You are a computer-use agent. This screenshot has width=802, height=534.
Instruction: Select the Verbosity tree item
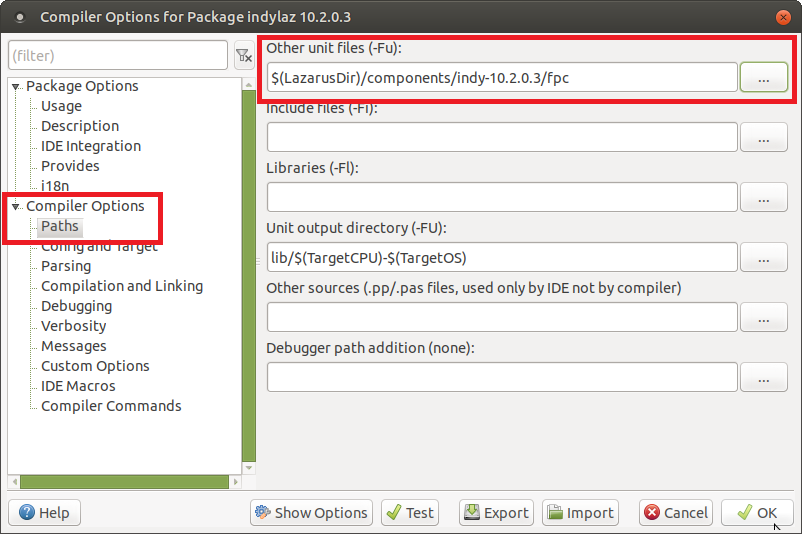point(74,326)
